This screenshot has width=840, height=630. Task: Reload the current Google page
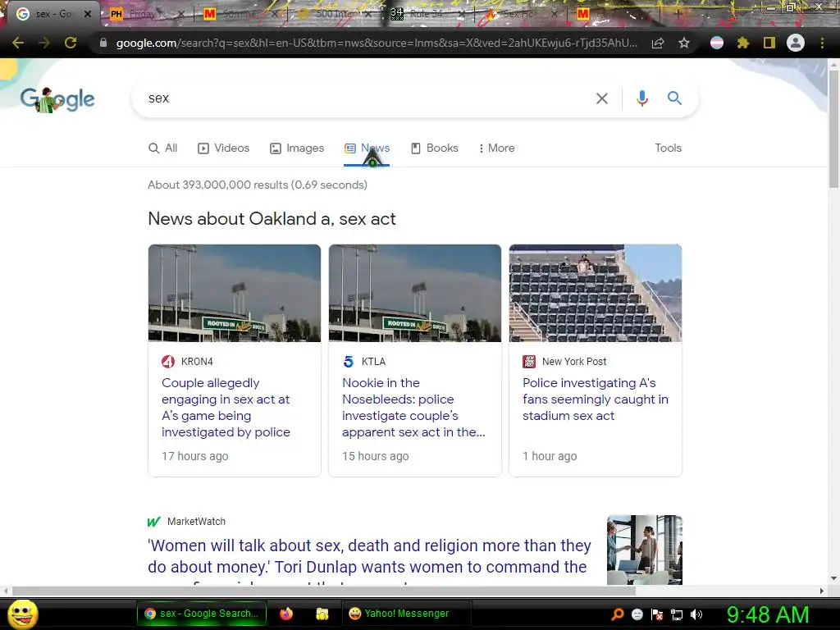coord(71,43)
